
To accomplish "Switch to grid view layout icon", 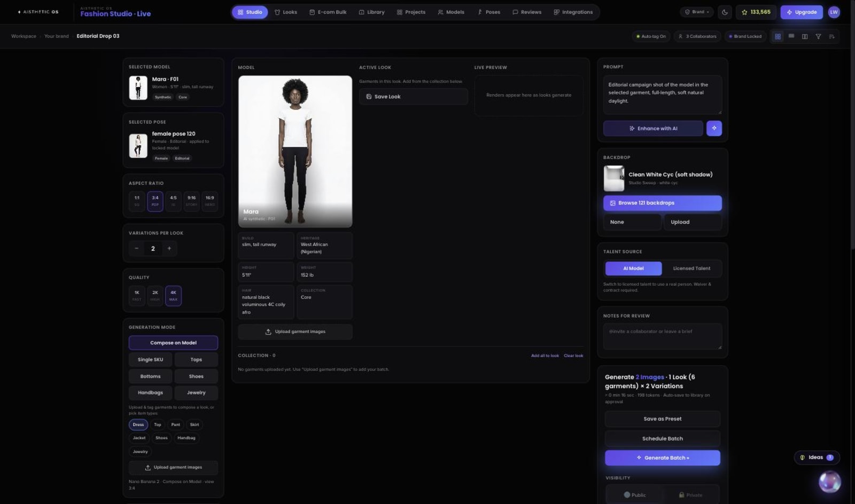I will tap(778, 36).
